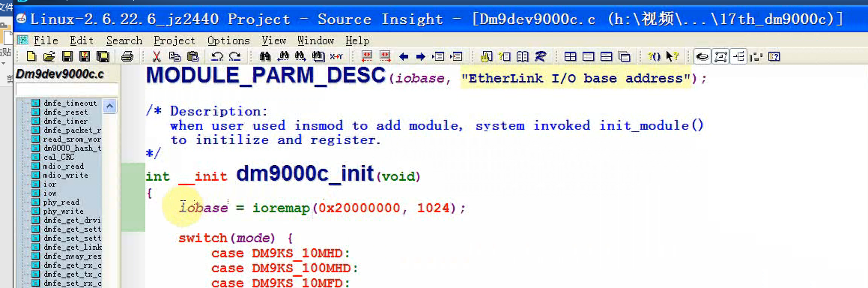Open the Project menu
This screenshot has width=868, height=288.
[x=174, y=40]
